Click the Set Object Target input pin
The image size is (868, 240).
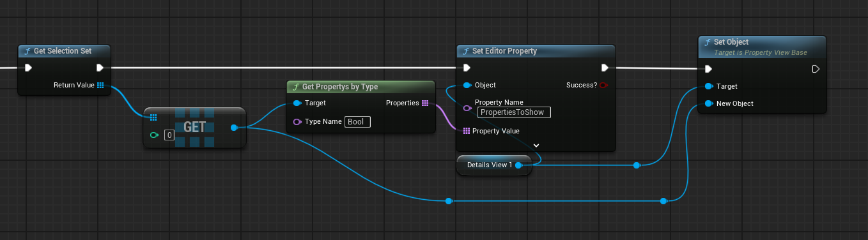coord(708,86)
